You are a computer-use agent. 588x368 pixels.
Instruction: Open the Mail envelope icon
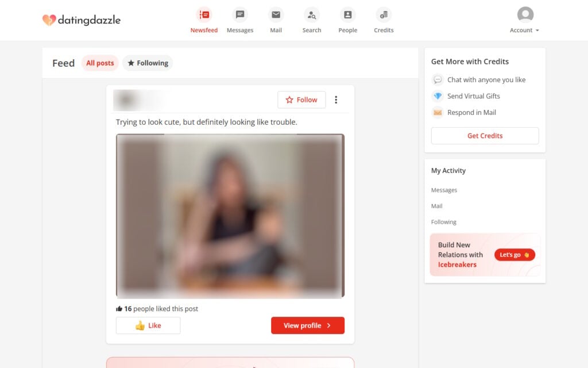click(276, 14)
